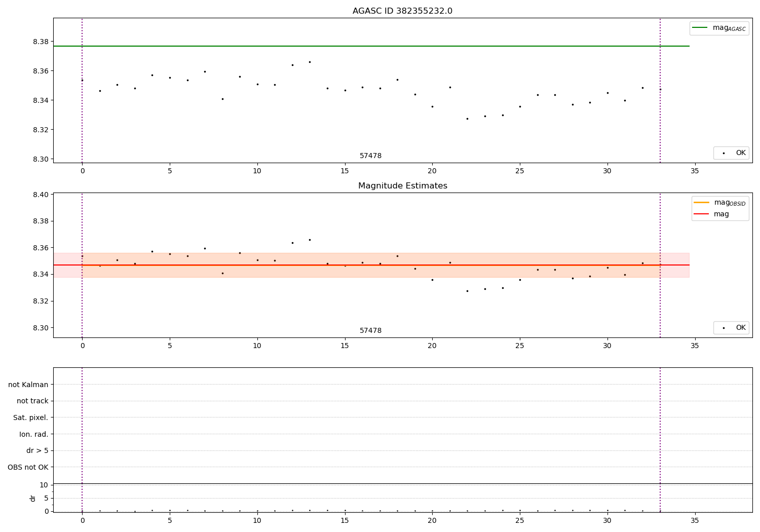Click the highest data point at x=13 in top plot

310,62
